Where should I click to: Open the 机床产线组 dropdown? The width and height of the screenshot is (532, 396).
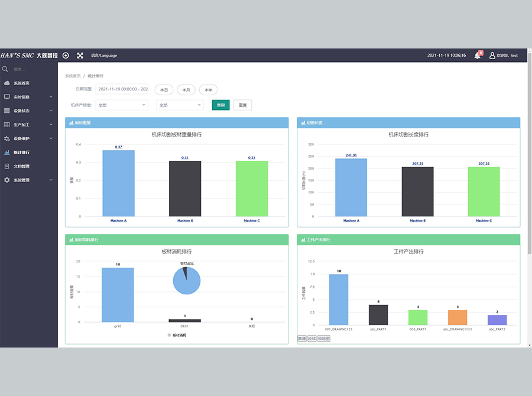click(x=121, y=105)
